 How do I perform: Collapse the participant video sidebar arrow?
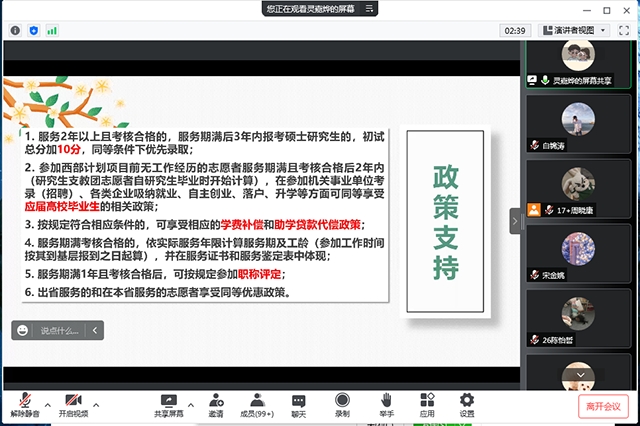coord(515,221)
